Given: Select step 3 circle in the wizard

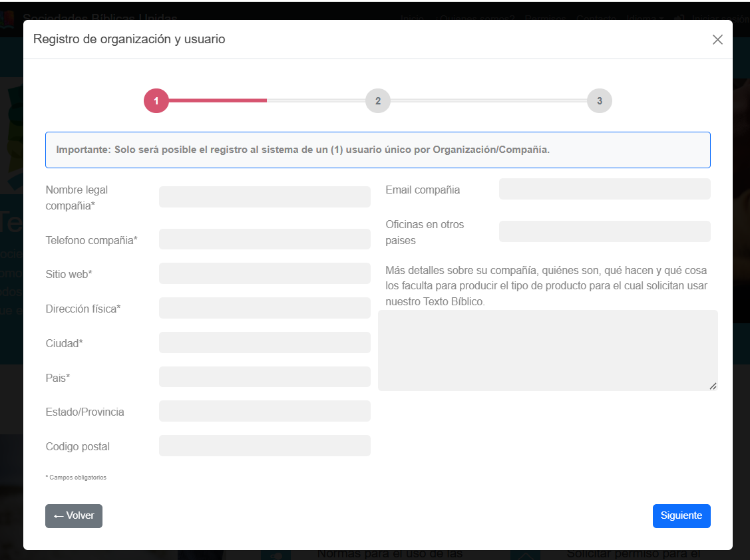Looking at the screenshot, I should [600, 101].
